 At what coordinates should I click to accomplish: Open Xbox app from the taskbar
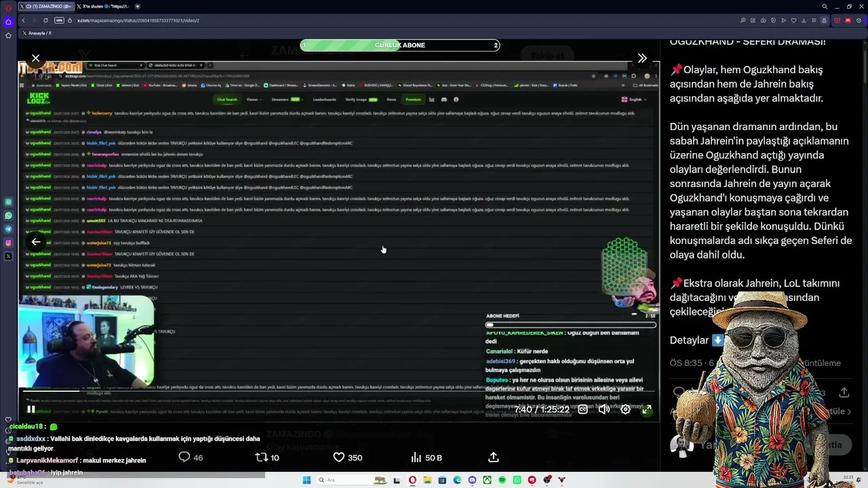[x=487, y=480]
